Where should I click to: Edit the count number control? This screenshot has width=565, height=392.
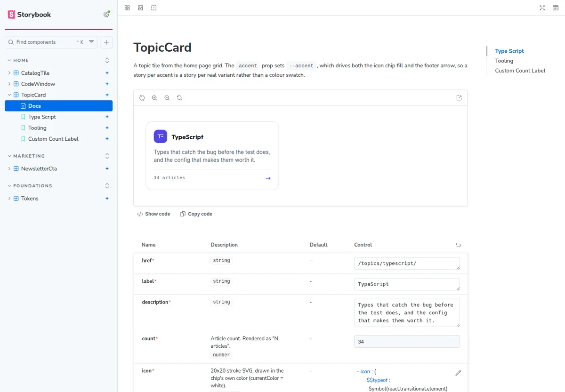pyautogui.click(x=407, y=342)
